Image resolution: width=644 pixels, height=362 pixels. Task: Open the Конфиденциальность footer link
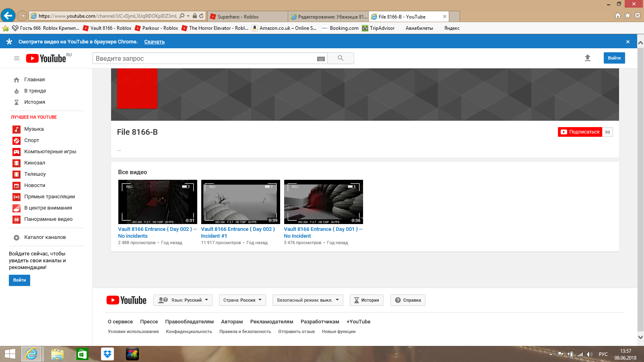tap(189, 332)
